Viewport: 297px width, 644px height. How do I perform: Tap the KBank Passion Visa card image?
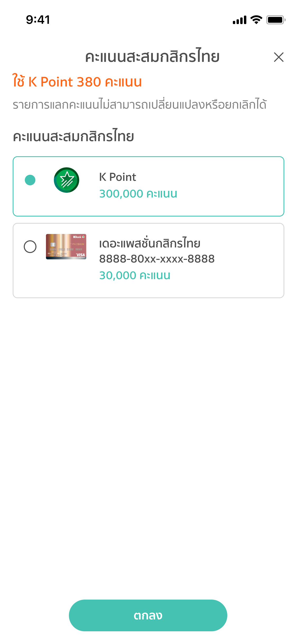pos(66,247)
